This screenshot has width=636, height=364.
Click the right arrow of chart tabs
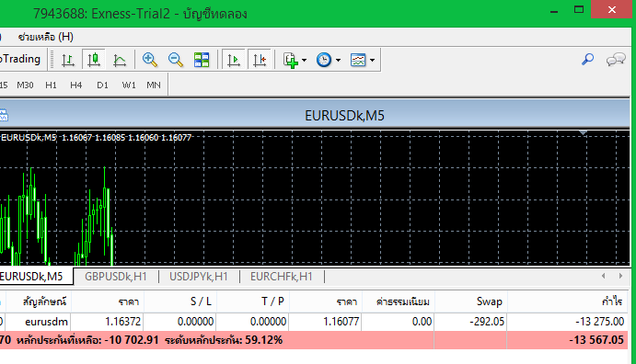tap(620, 276)
